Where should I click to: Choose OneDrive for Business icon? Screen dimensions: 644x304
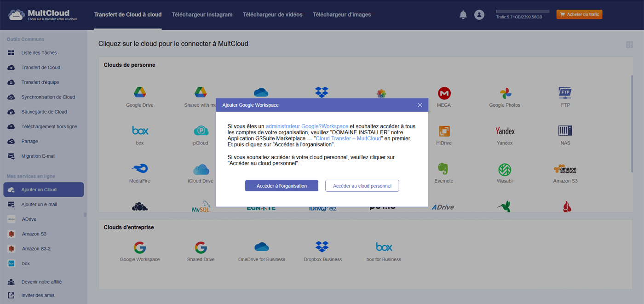[262, 247]
